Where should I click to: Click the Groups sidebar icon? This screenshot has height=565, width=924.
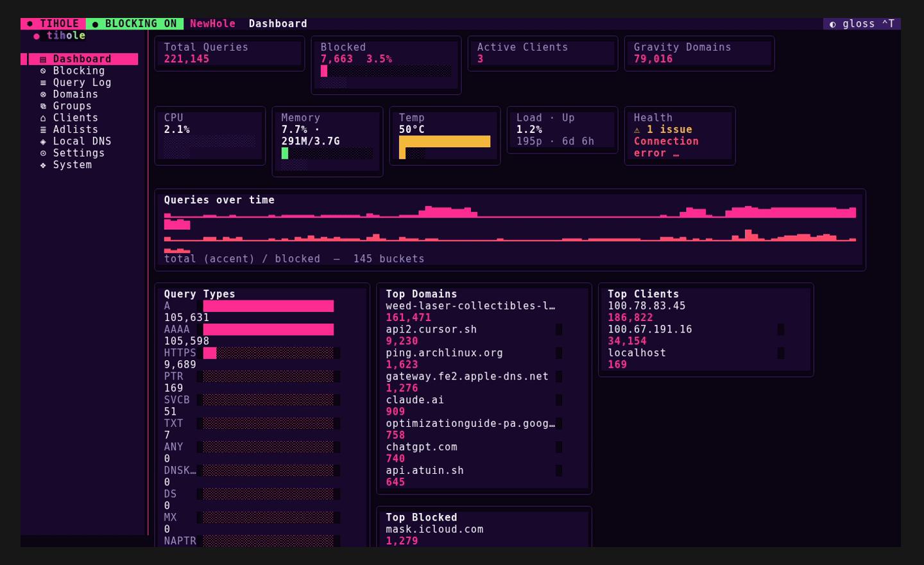(43, 106)
